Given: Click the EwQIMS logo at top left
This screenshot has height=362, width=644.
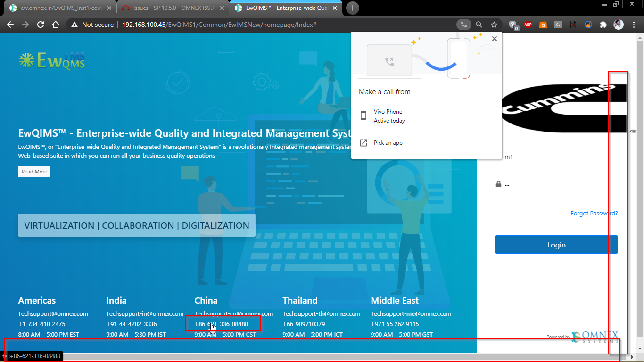Looking at the screenshot, I should click(x=52, y=61).
